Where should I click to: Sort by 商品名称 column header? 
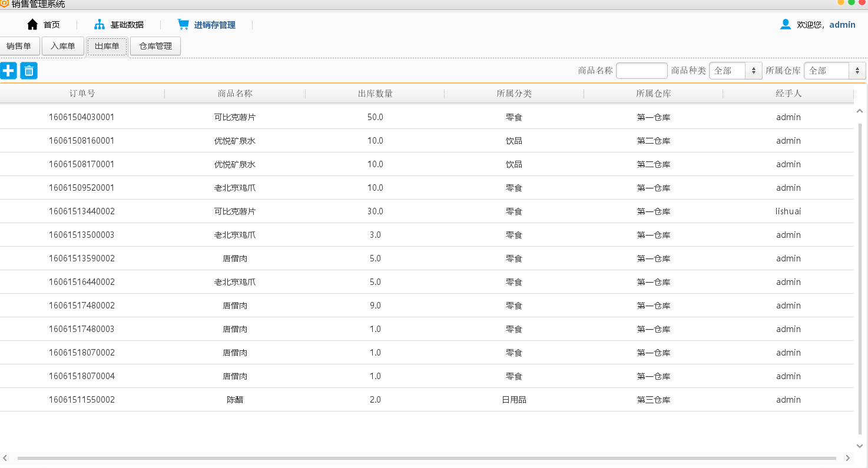tap(235, 94)
